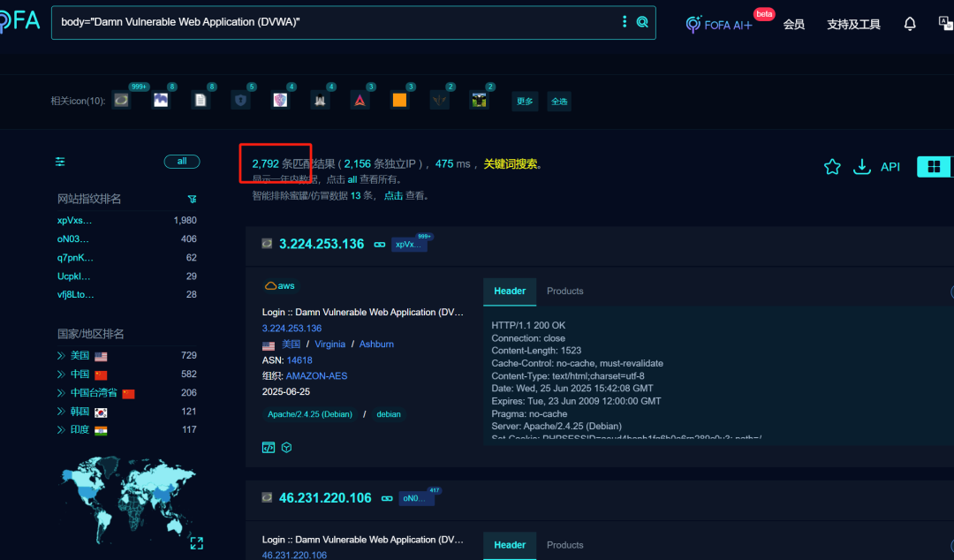Open link icon beside 3.224.253.136
This screenshot has width=954, height=560.
pyautogui.click(x=380, y=244)
